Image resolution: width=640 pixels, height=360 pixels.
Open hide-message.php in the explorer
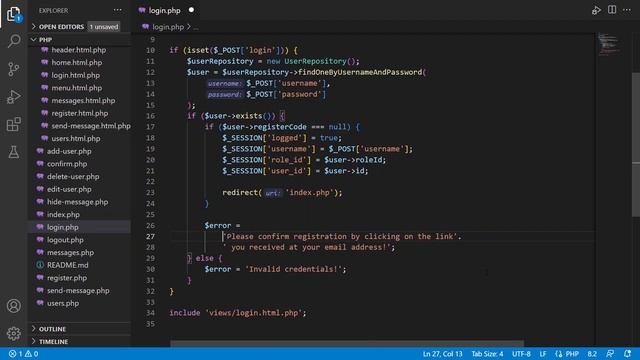(x=78, y=202)
